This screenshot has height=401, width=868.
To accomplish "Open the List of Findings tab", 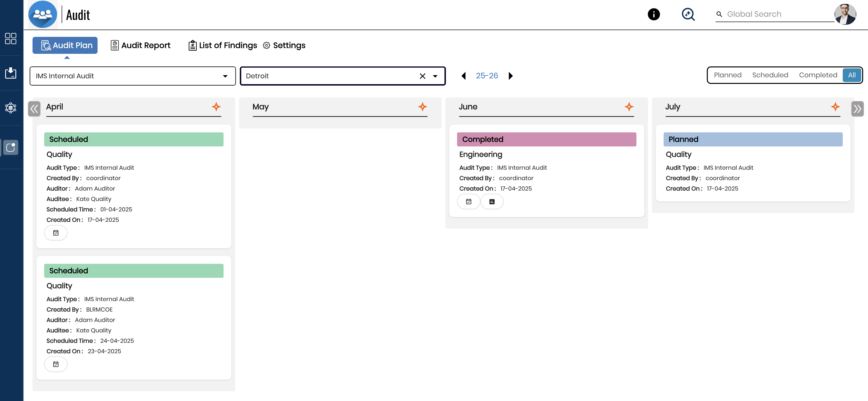I will [222, 45].
